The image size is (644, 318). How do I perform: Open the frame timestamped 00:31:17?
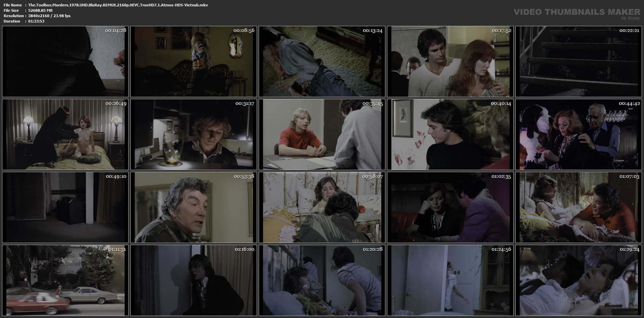coord(194,134)
